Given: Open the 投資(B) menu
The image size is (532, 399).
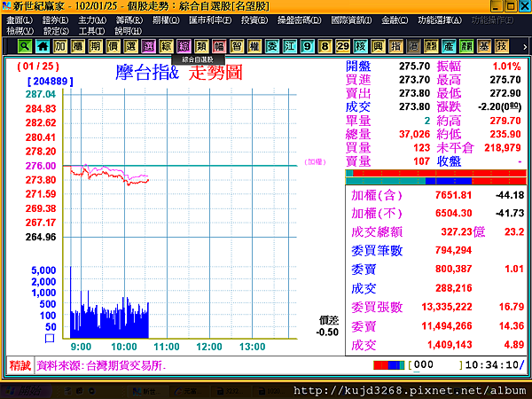Looking at the screenshot, I should pyautogui.click(x=254, y=20).
